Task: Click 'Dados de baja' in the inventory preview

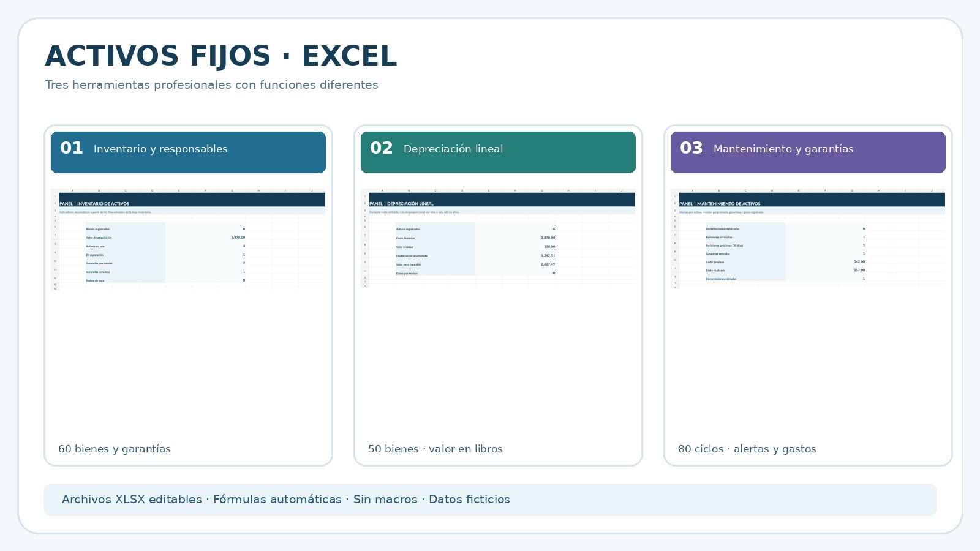Action: pyautogui.click(x=95, y=280)
